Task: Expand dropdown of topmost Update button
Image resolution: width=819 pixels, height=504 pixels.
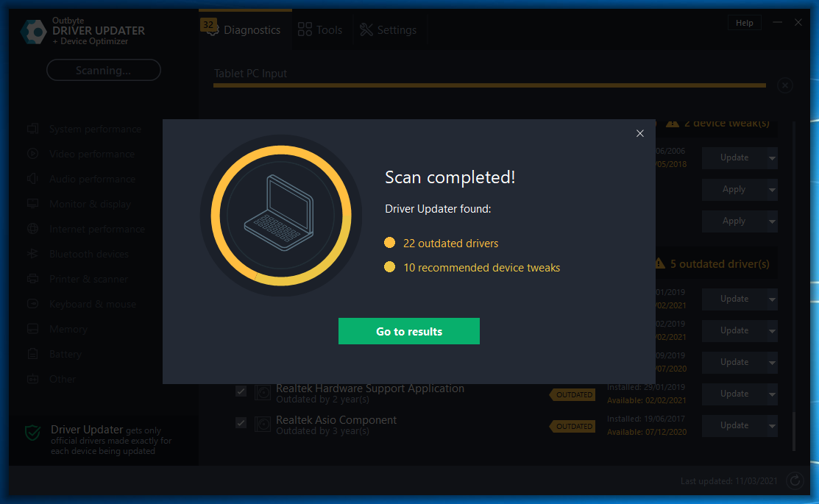Action: point(772,158)
